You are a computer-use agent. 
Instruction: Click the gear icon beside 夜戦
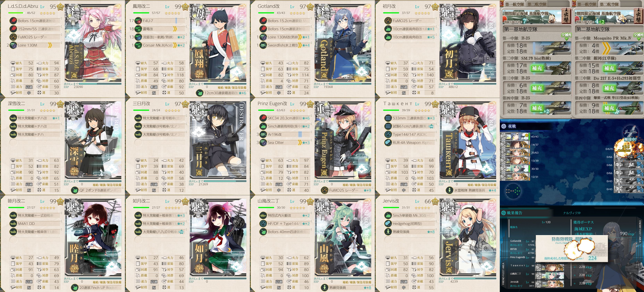[x=503, y=126]
